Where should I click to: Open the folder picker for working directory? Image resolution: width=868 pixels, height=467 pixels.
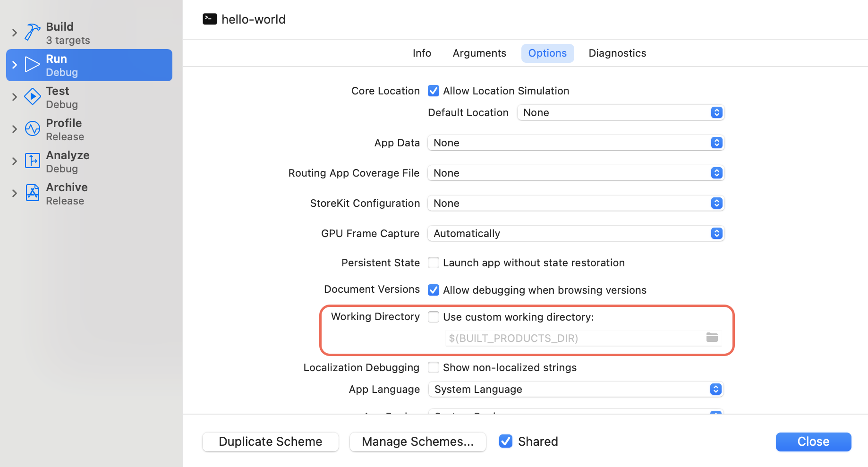point(712,338)
